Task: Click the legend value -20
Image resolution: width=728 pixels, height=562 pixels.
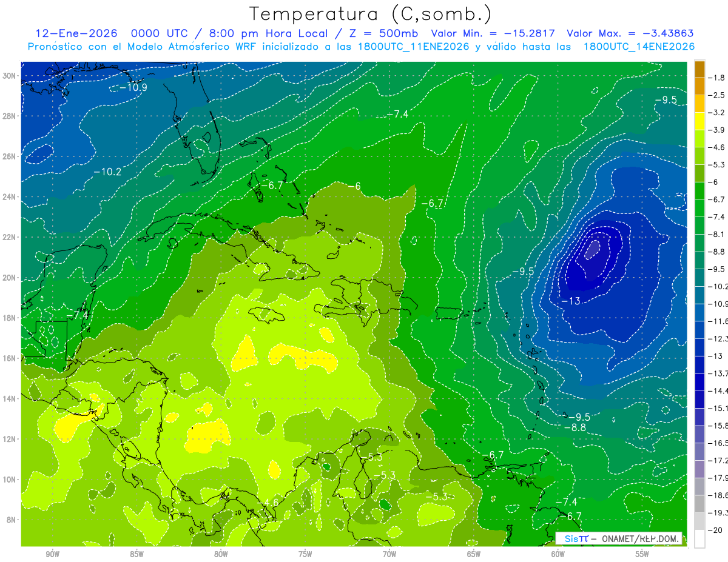Action: (x=716, y=530)
